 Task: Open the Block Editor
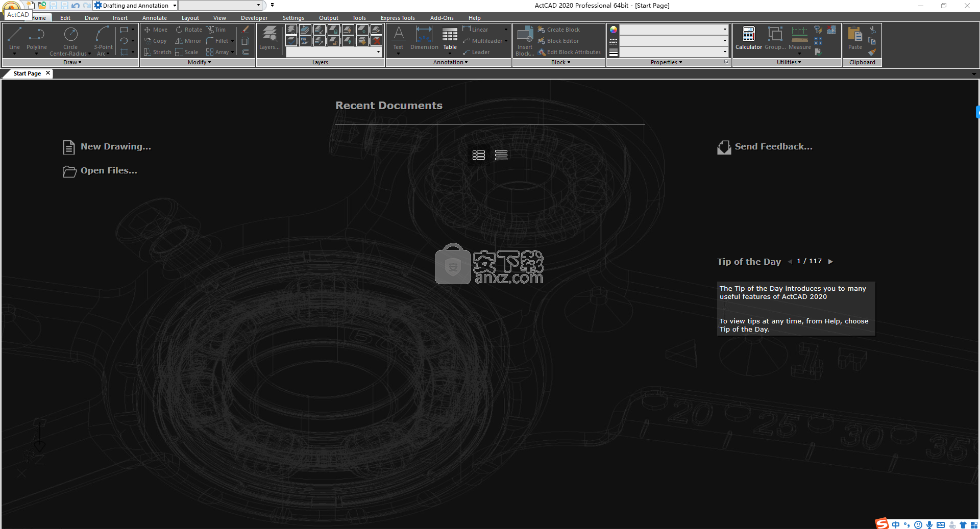pos(558,41)
